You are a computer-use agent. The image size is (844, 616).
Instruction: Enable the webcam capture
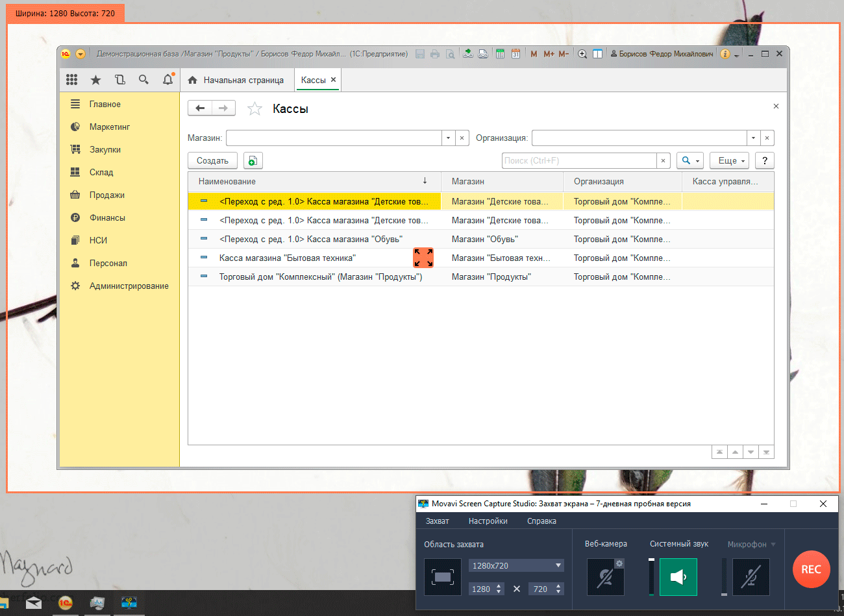(605, 577)
